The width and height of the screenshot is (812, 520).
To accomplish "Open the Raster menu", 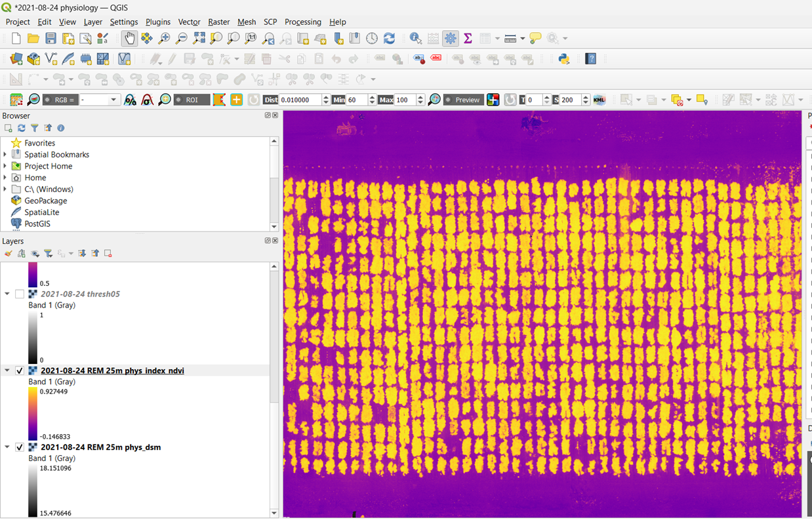I will pos(218,22).
